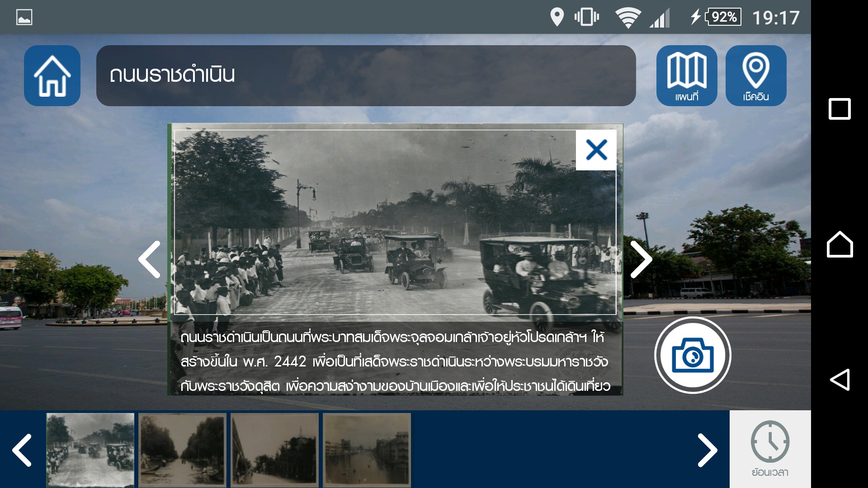
Task: Tap the Android recent apps square button
Action: point(840,109)
